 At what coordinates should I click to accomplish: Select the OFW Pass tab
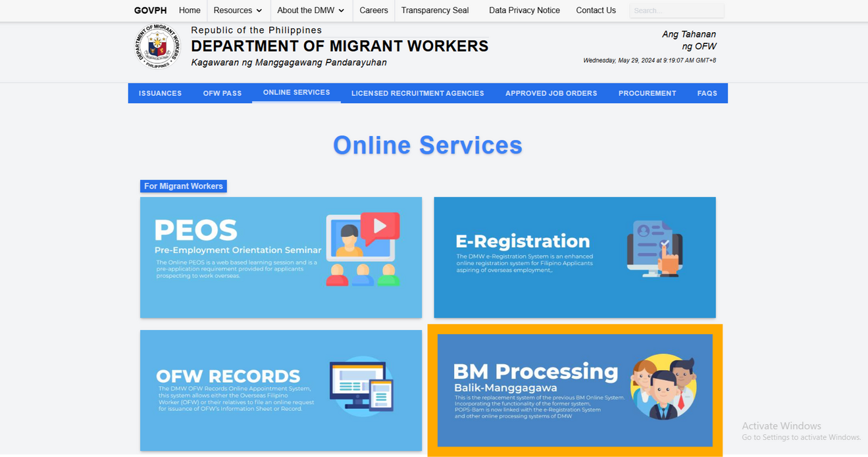tap(222, 93)
